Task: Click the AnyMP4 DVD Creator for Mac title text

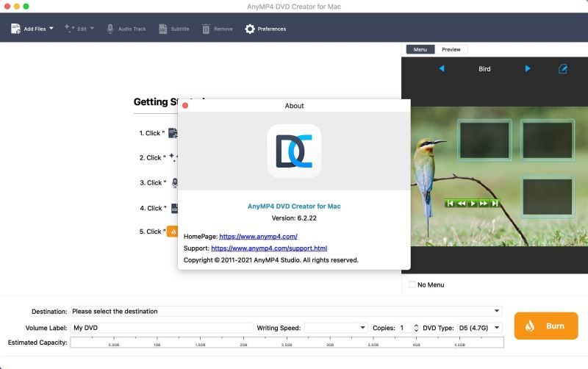Action: (x=294, y=207)
